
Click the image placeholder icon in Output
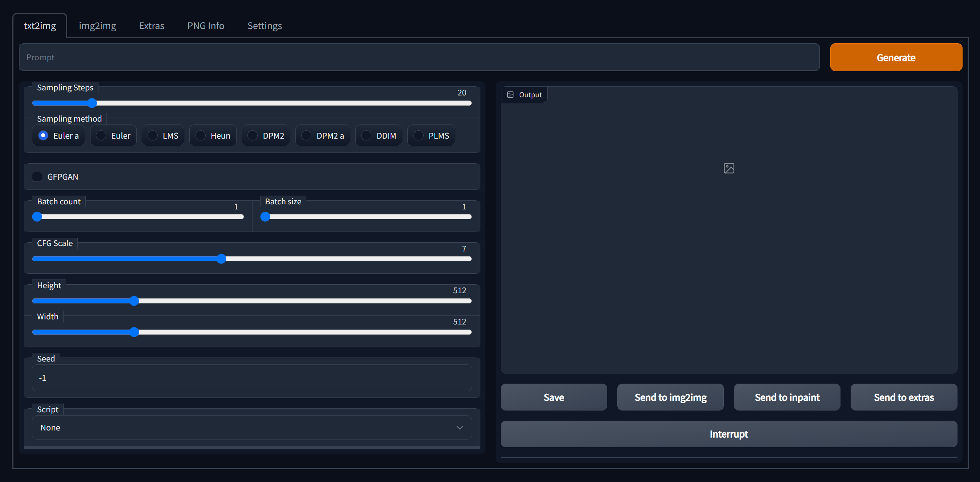(x=729, y=168)
